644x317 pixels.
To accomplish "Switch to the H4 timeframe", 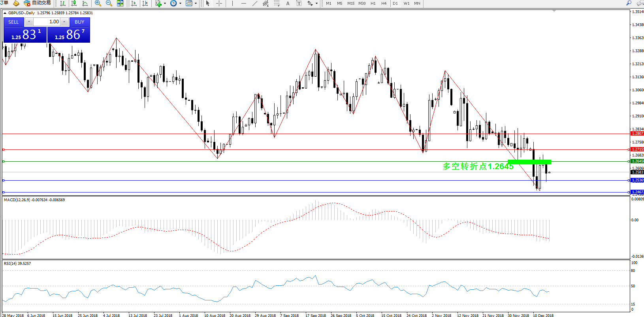I will point(384,4).
